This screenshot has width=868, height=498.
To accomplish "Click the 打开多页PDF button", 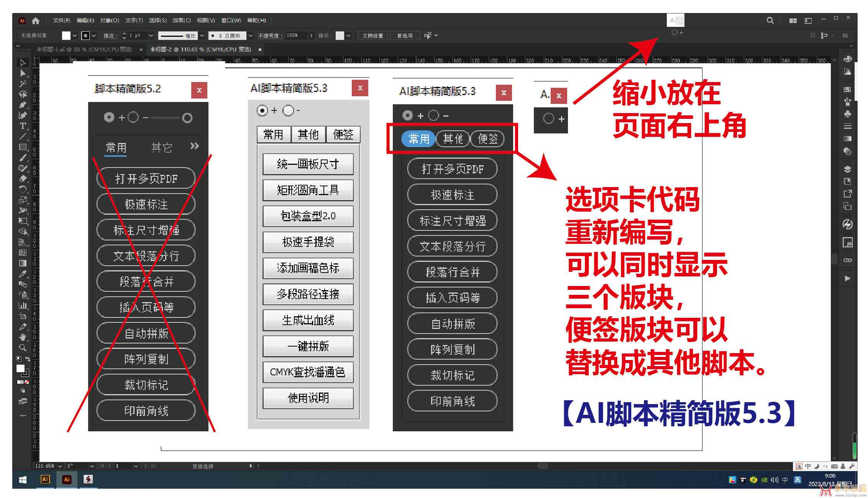I will pos(451,169).
